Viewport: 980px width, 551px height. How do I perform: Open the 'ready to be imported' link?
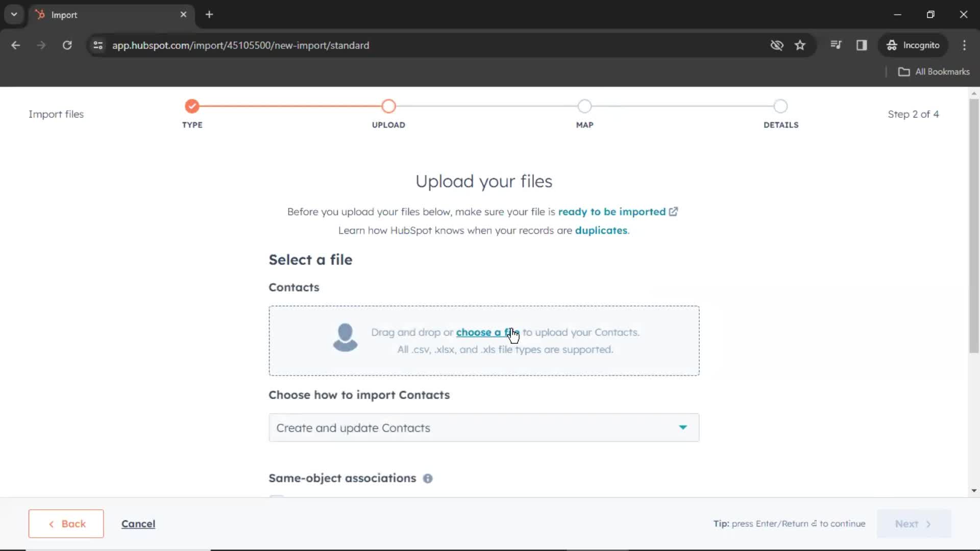click(611, 212)
